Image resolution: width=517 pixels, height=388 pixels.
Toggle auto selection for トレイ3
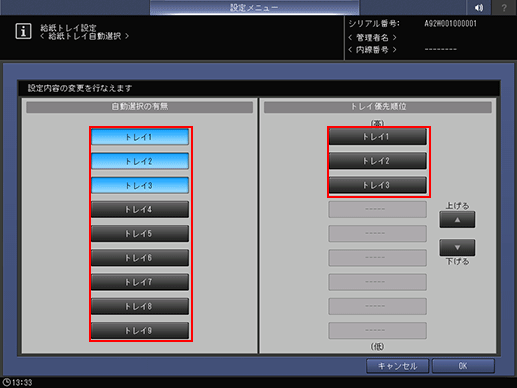(140, 185)
